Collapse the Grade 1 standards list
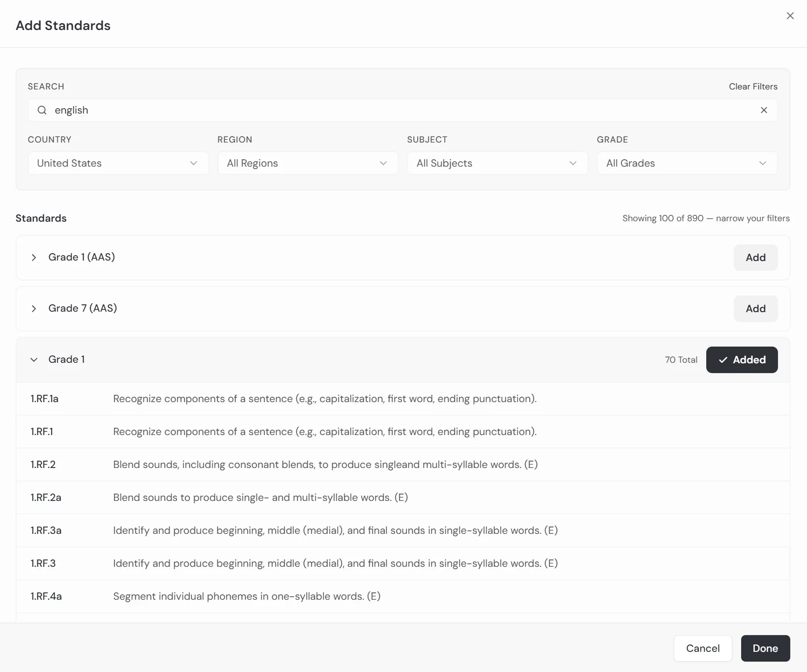The width and height of the screenshot is (807, 672). (x=34, y=359)
